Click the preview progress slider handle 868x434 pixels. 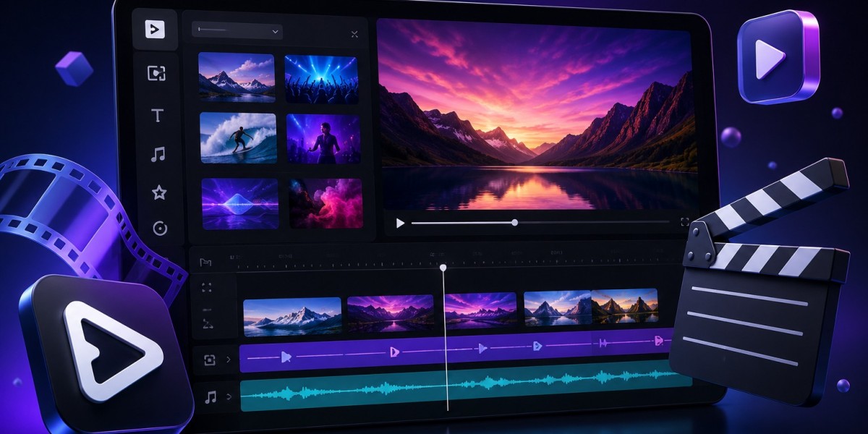(514, 222)
